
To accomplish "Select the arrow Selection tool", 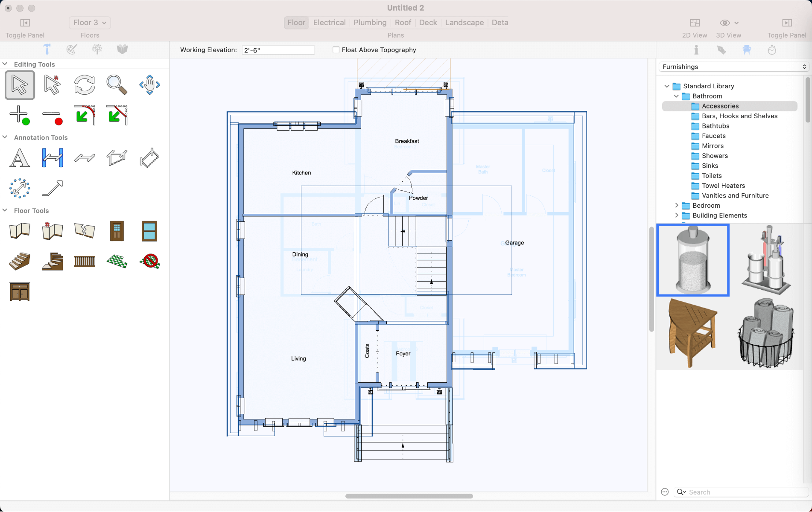I will [x=20, y=85].
